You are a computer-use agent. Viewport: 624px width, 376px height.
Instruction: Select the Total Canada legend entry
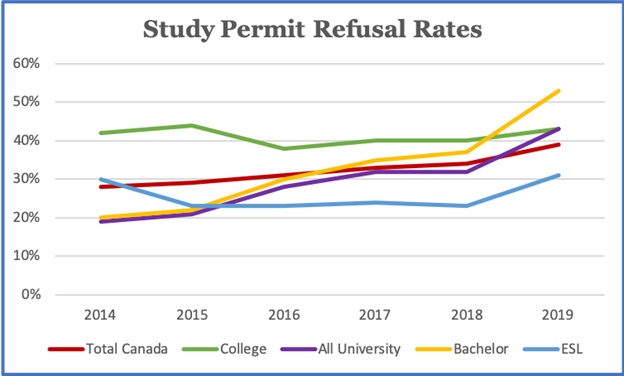(x=107, y=349)
